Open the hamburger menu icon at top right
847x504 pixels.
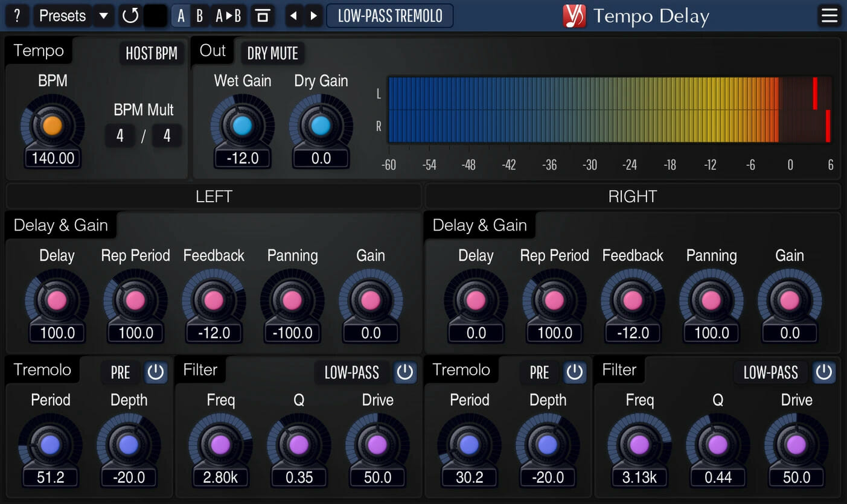click(x=829, y=16)
